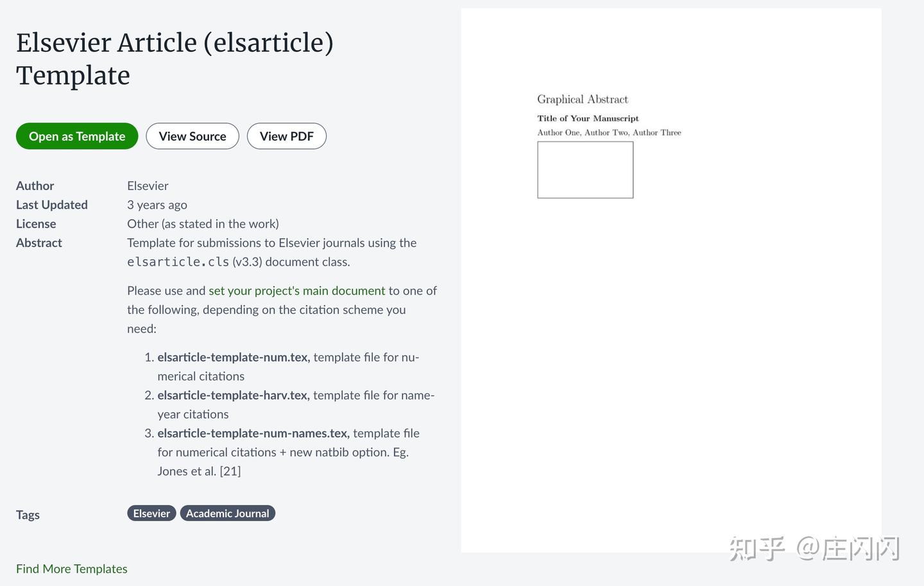
Task: Select the Elsevier tag
Action: [x=151, y=513]
